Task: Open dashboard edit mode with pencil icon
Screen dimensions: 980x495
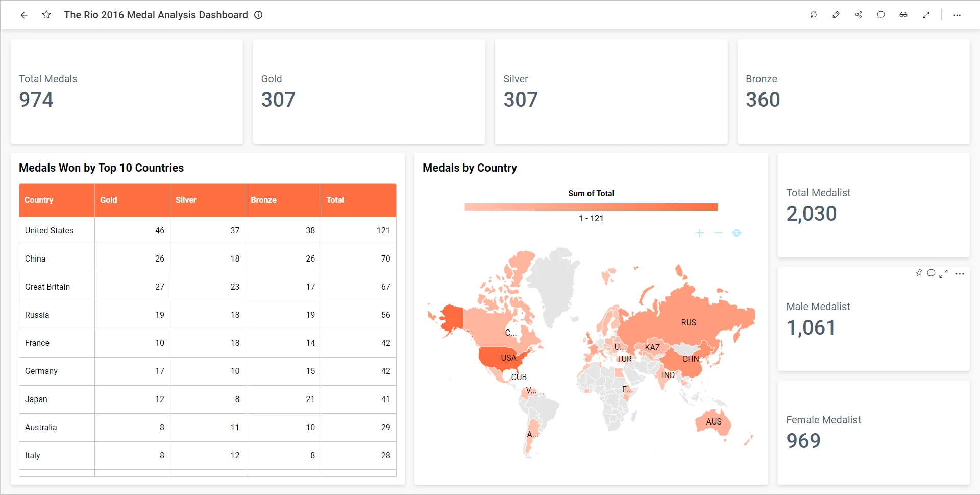Action: pyautogui.click(x=836, y=15)
